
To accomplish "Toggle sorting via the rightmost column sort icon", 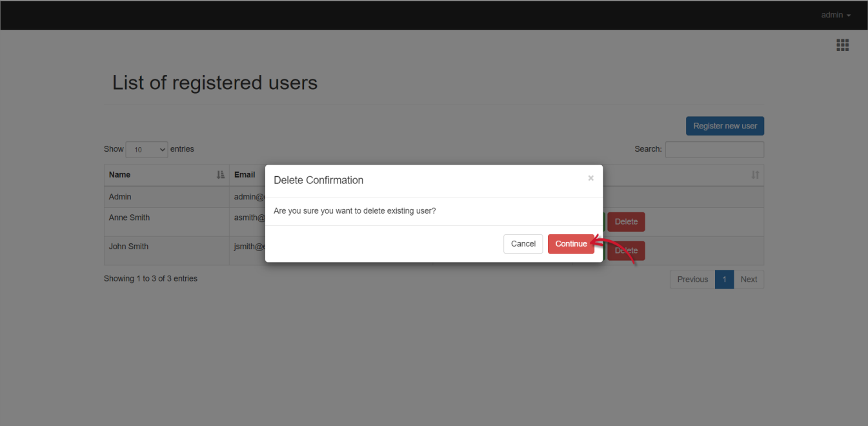I will pos(755,174).
